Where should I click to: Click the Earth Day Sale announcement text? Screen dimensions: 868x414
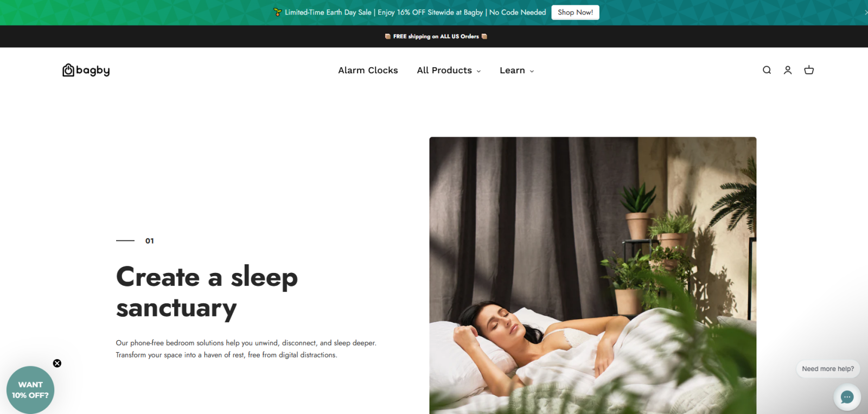click(x=415, y=12)
